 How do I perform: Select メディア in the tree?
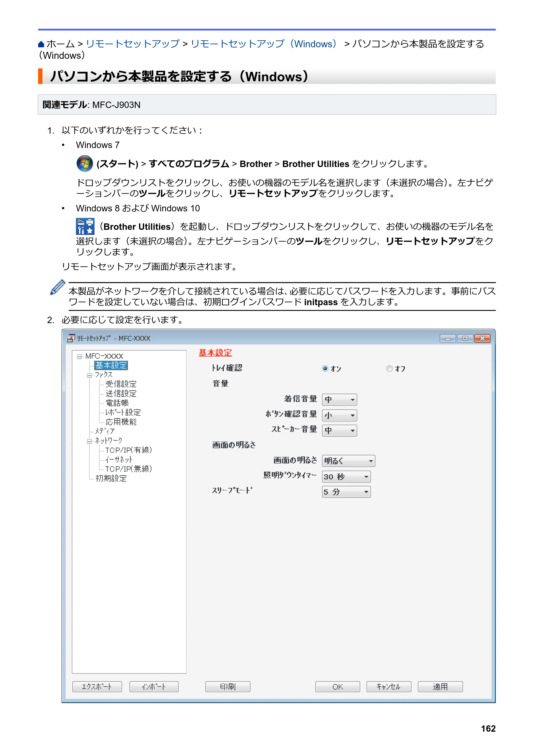click(105, 431)
